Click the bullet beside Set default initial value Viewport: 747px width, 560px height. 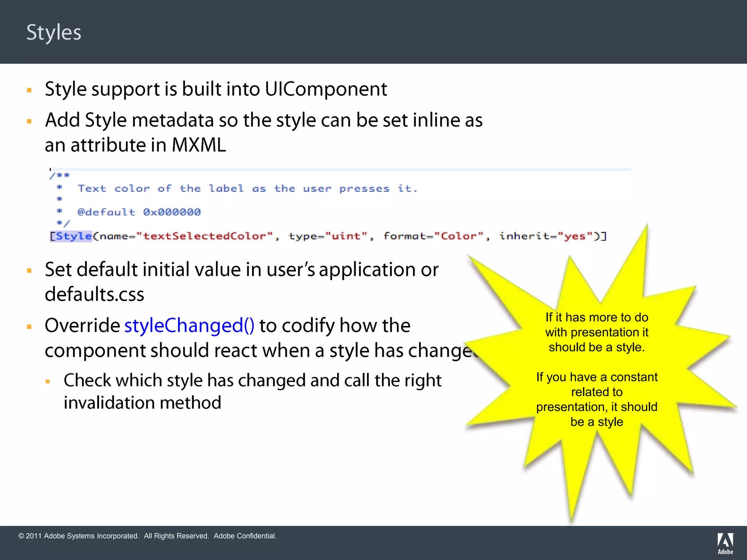(x=30, y=271)
